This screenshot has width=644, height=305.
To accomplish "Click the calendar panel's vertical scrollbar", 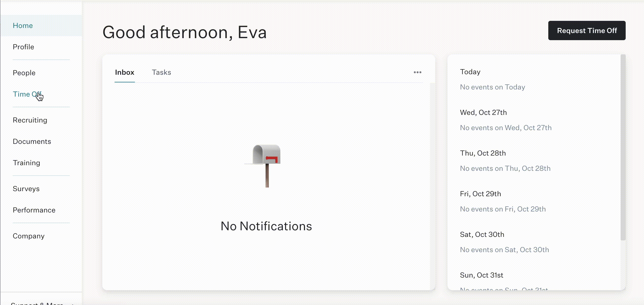I will click(x=623, y=147).
